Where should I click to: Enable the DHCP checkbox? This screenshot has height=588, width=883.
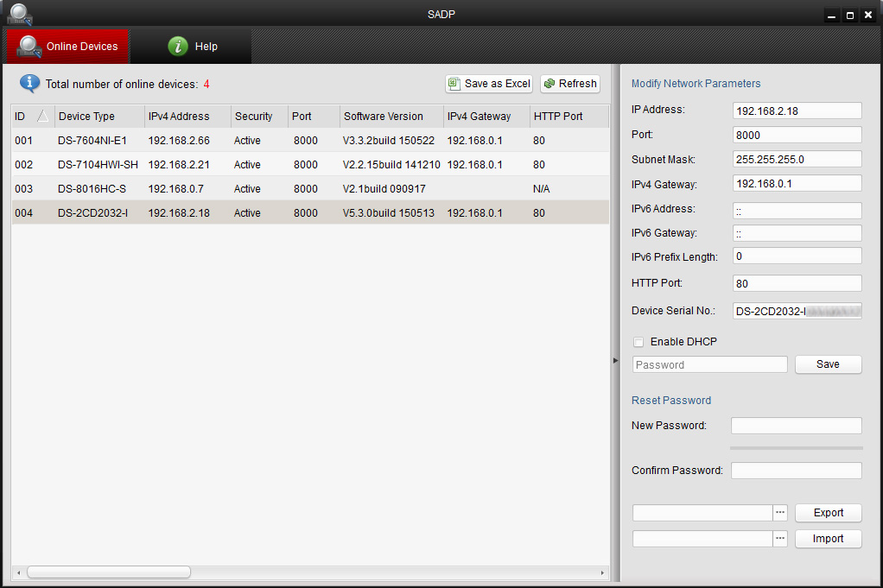pos(638,342)
